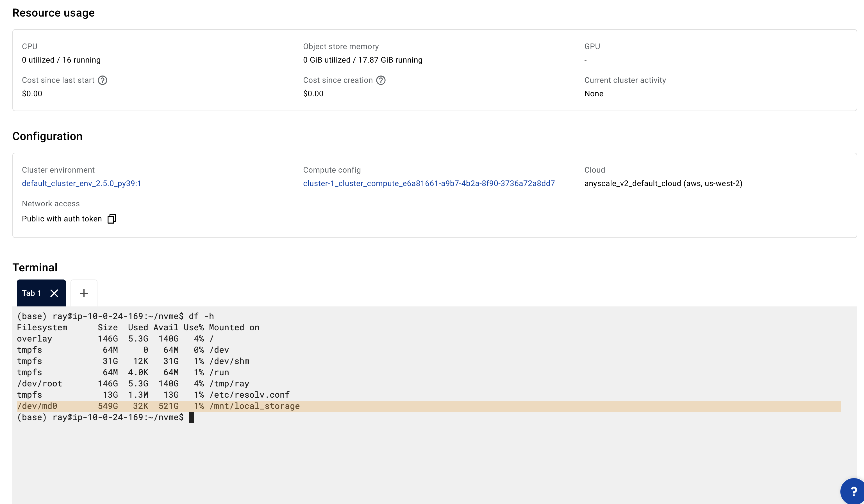Expand the Cluster environment details

pos(81,183)
